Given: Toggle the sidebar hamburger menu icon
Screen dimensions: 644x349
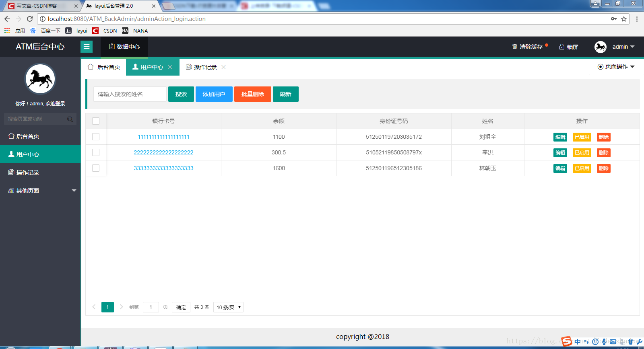Looking at the screenshot, I should pos(87,47).
